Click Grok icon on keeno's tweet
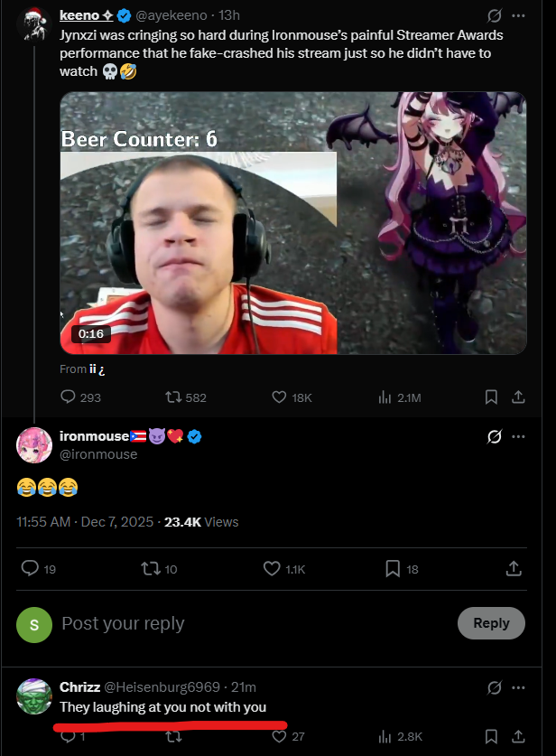Image resolution: width=556 pixels, height=756 pixels. coord(494,15)
